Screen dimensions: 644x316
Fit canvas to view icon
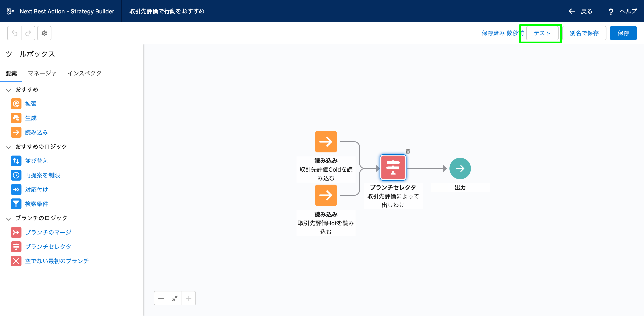click(x=175, y=298)
